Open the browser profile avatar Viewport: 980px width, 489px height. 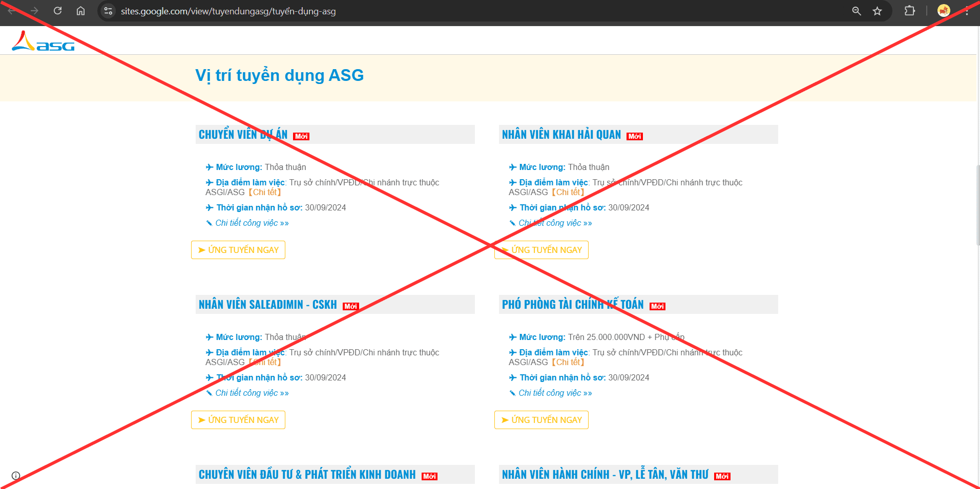point(944,11)
